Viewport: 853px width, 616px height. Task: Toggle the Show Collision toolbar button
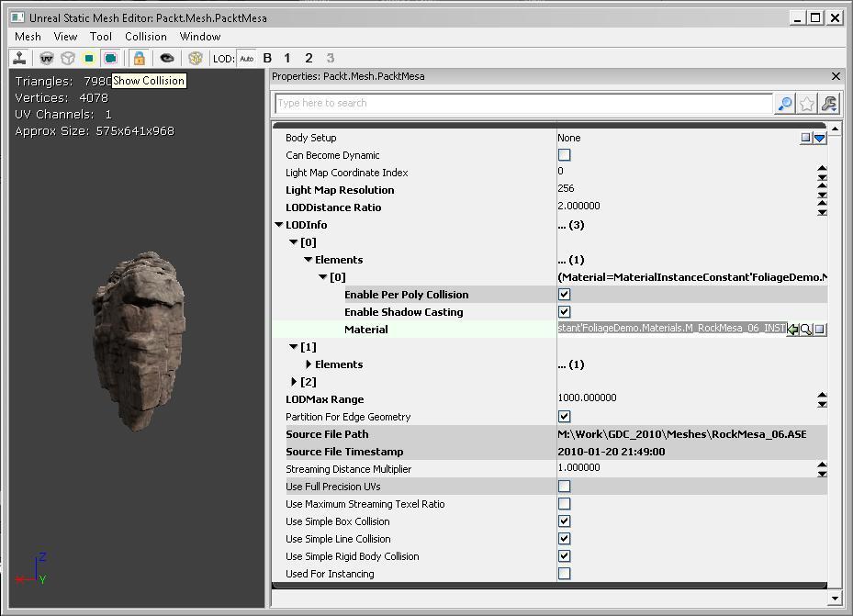click(110, 58)
